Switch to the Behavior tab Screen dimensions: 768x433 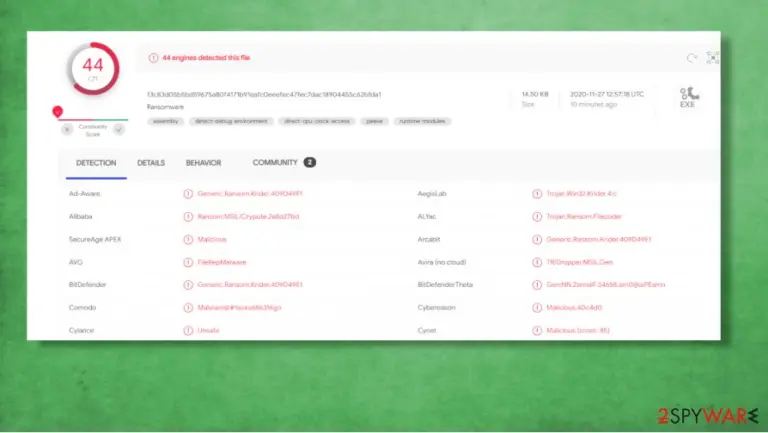click(203, 163)
